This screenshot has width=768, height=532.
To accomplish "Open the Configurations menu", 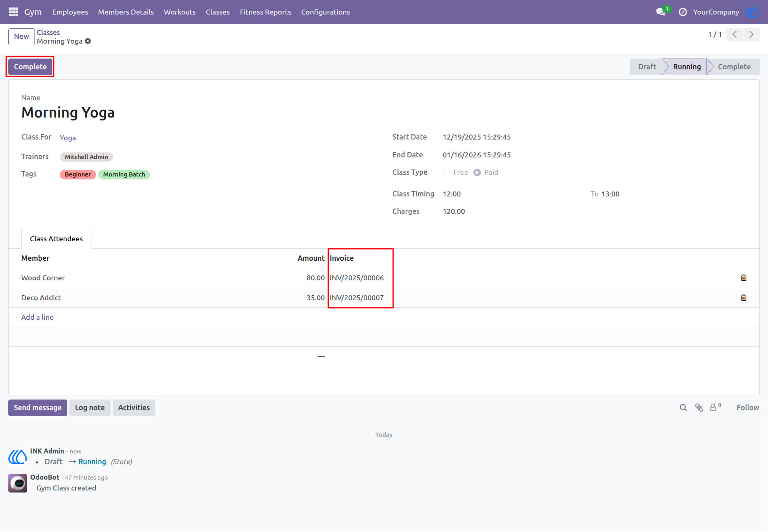I will coord(325,12).
